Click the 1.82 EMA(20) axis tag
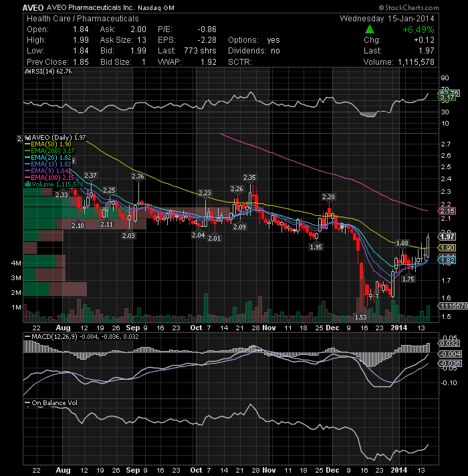The width and height of the screenshot is (468, 476). (447, 261)
